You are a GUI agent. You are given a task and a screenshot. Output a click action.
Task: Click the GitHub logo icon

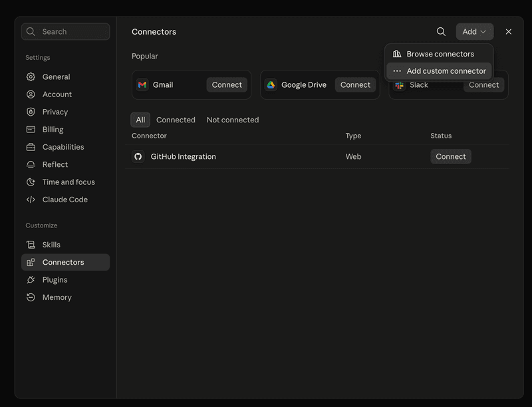tap(138, 156)
